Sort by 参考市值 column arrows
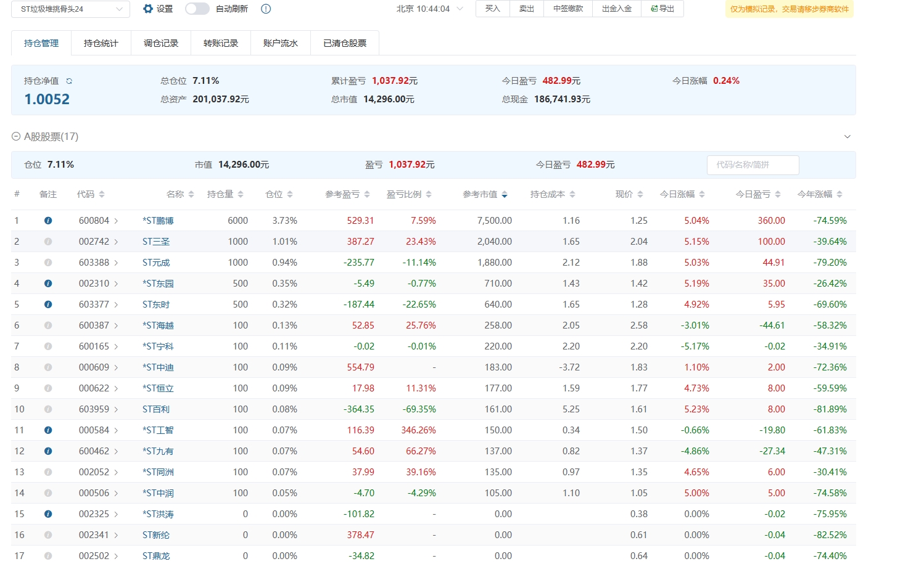The image size is (924, 564). tap(505, 195)
